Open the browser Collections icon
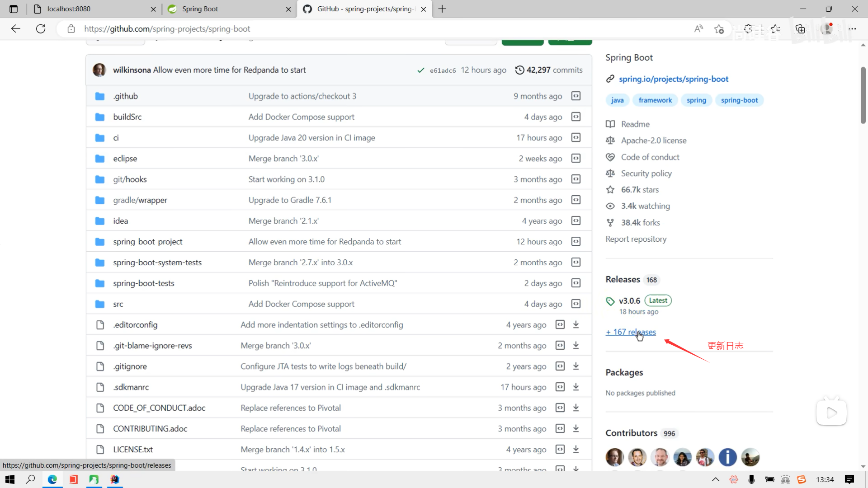Screen dimensions: 868x488 coord(800,29)
